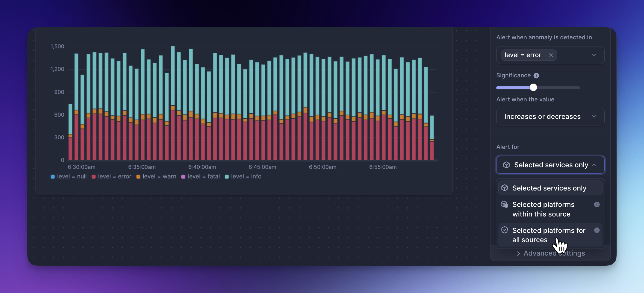Viewport: 644px width, 293px height.
Task: Choose Selected services only option
Action: (550, 188)
